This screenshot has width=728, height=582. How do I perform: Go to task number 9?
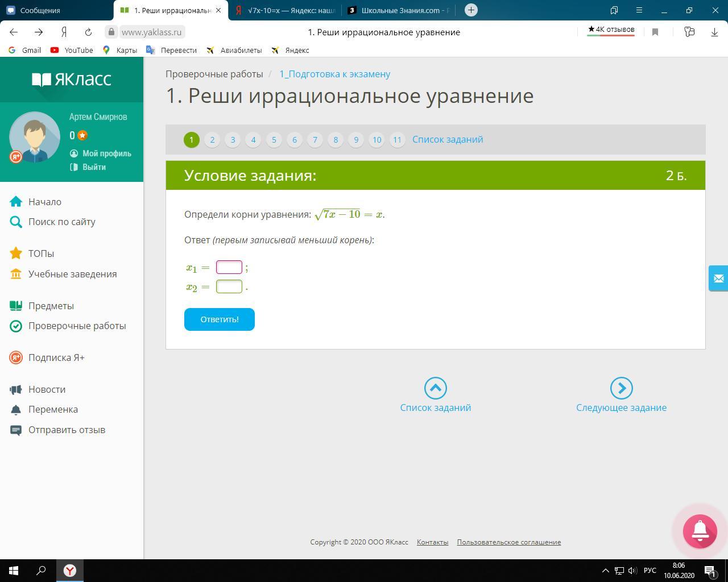point(356,140)
